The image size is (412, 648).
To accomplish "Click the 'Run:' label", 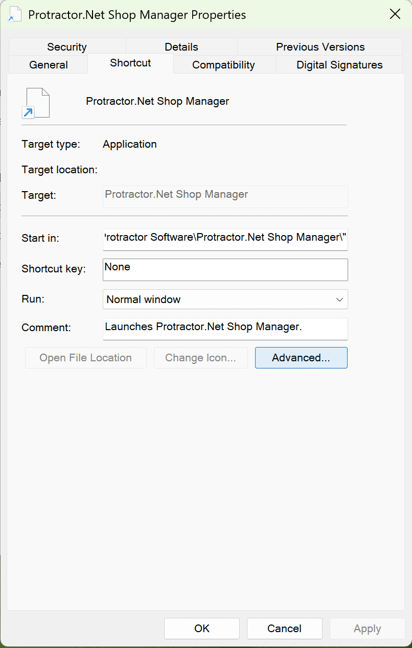I will click(x=33, y=299).
